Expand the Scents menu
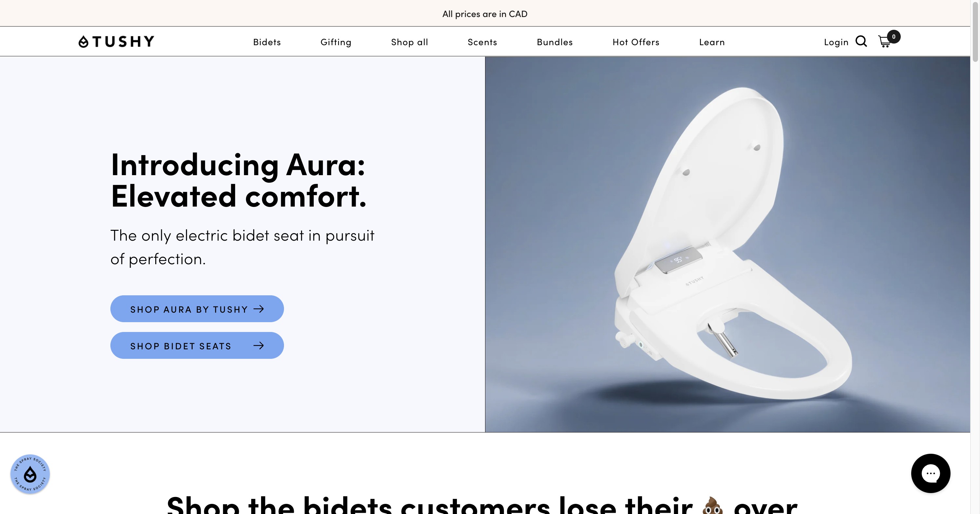This screenshot has width=980, height=514. [x=482, y=42]
